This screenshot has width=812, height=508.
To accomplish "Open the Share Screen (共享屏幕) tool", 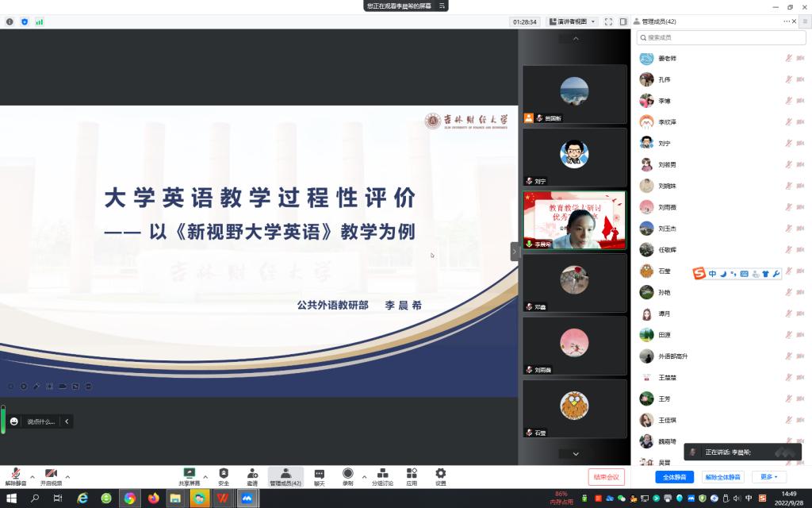I will click(190, 475).
